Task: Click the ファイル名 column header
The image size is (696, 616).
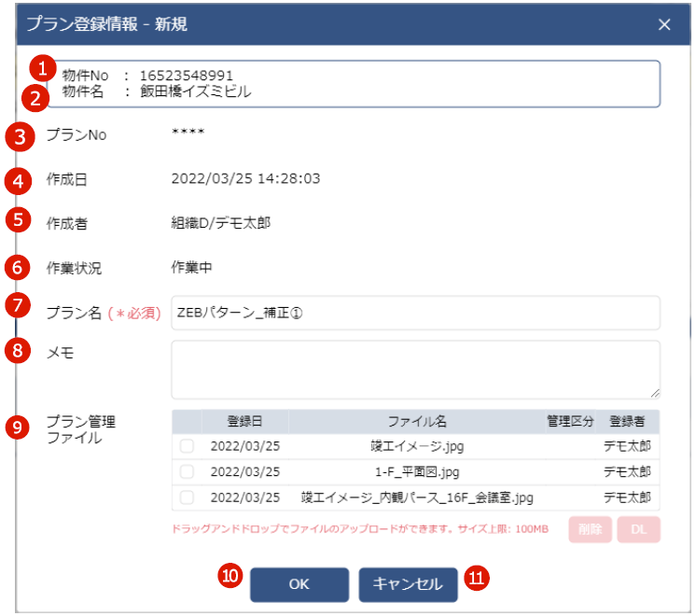Action: point(417,422)
